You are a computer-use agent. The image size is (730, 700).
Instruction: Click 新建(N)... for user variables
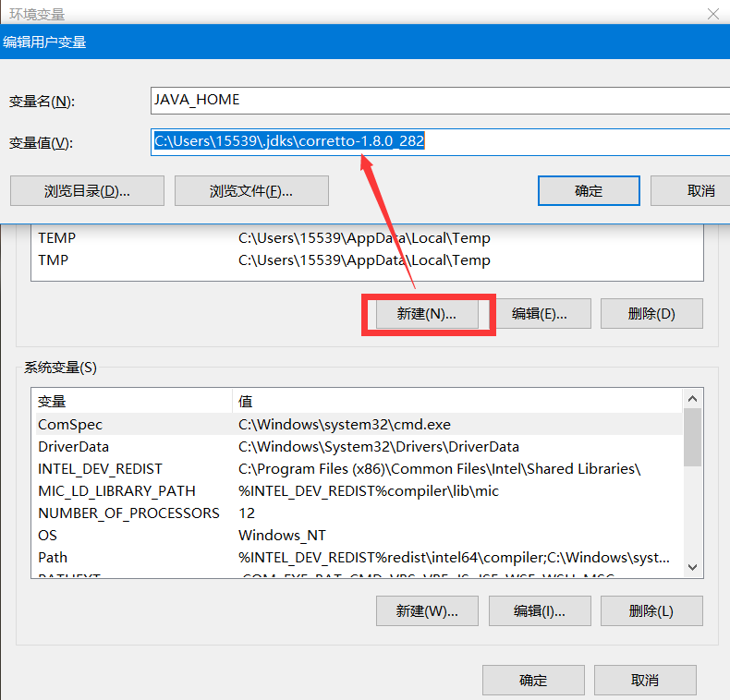point(427,314)
